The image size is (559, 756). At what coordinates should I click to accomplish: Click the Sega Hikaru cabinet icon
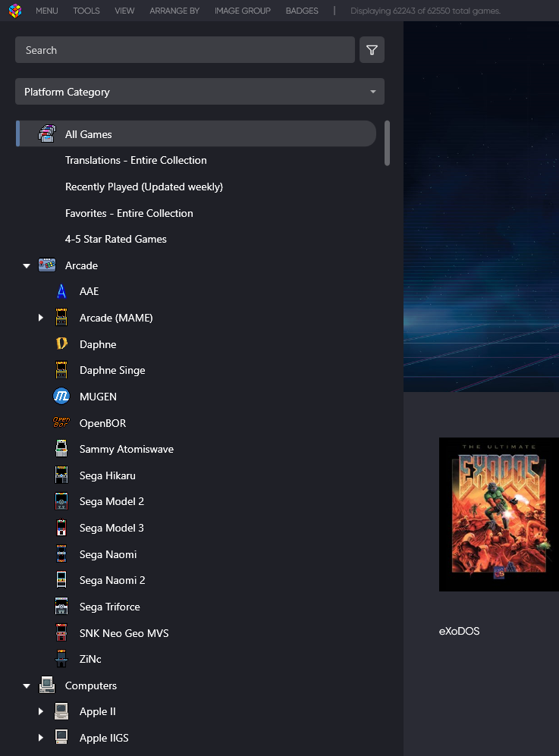click(61, 475)
